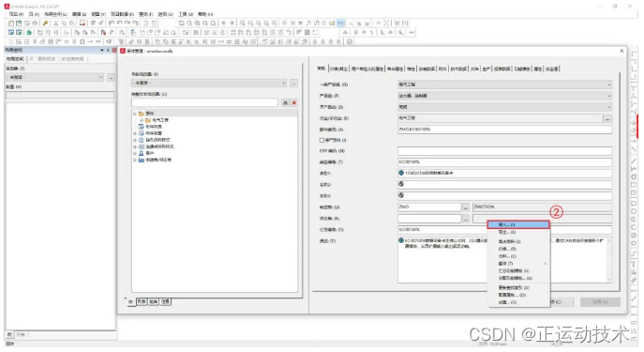Image resolution: width=644 pixels, height=352 pixels.
Task: Click the red X clear-filter icon
Action: (294, 103)
